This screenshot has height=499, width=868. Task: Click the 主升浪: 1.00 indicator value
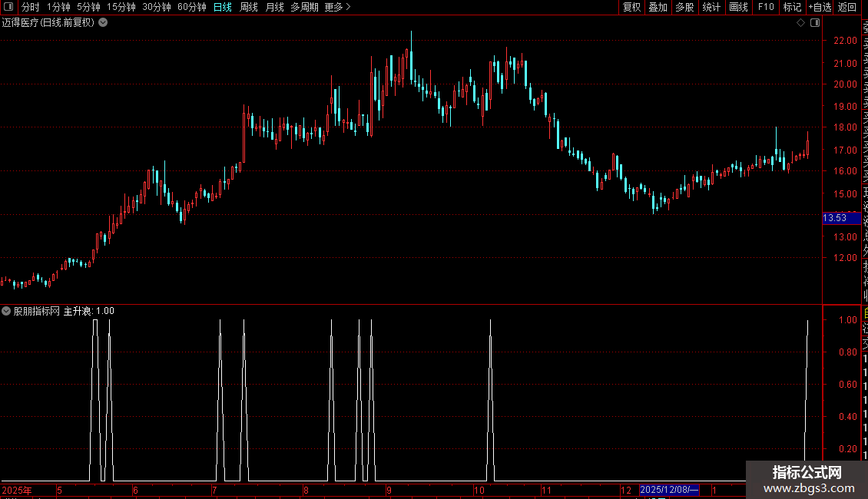(88, 311)
